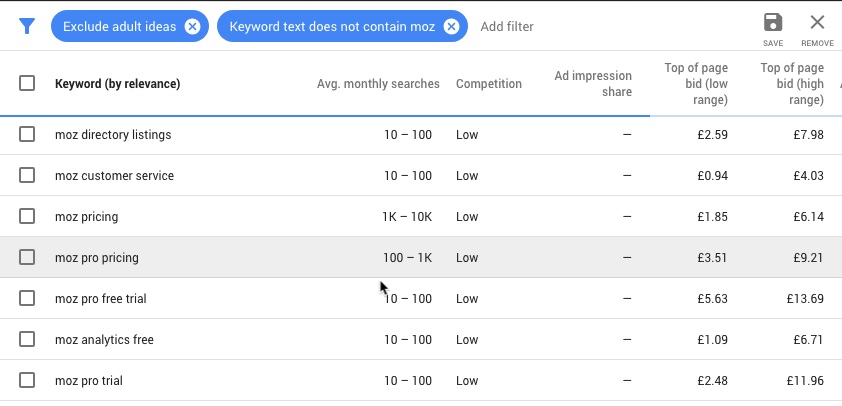Click the keyword 'moz pro trial'
The image size is (842, 406).
pyautogui.click(x=89, y=381)
